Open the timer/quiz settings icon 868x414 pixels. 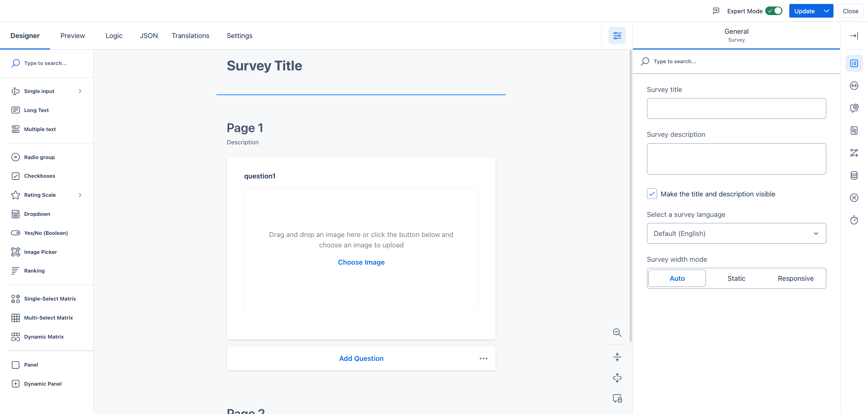(854, 220)
